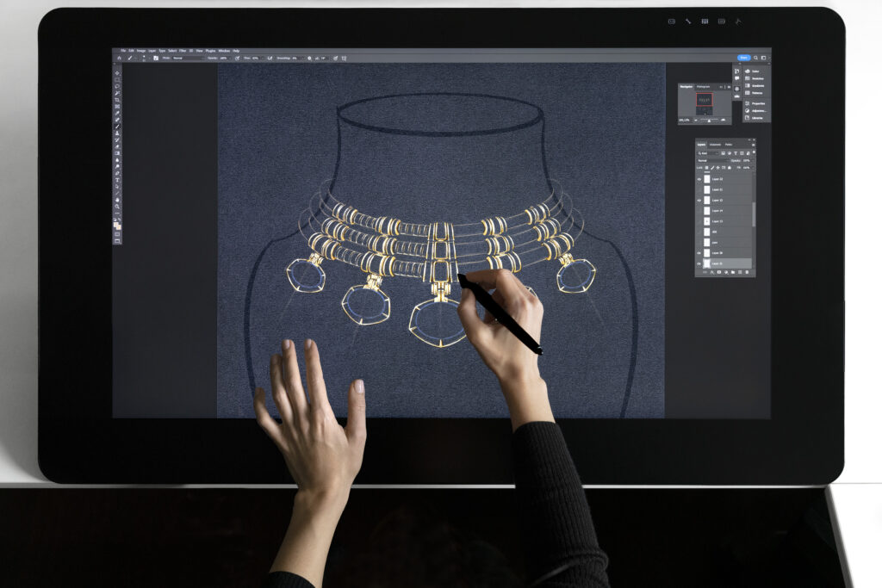882x588 pixels.
Task: Click the blue Share button
Action: [743, 58]
